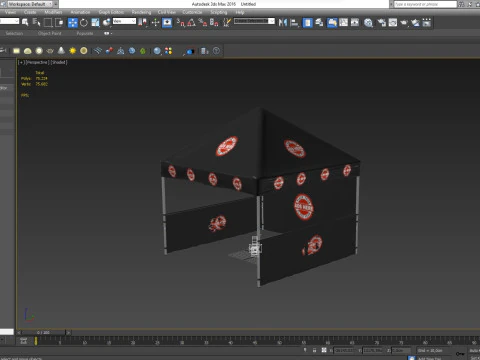Click Render Production teapot icon
The image size is (480, 360).
coord(404,22)
